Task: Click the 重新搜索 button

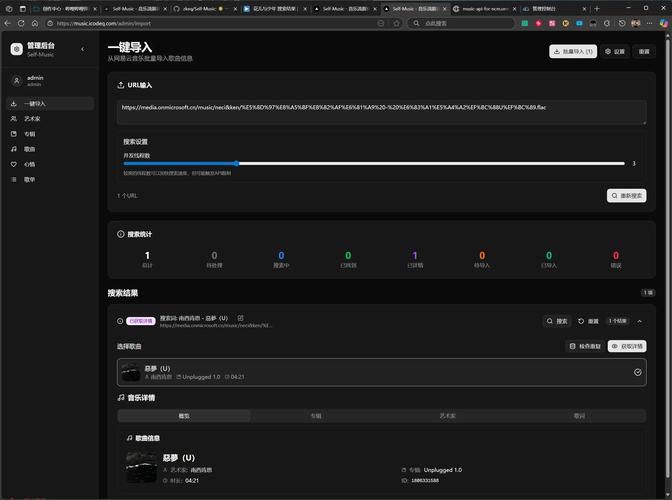Action: point(627,196)
